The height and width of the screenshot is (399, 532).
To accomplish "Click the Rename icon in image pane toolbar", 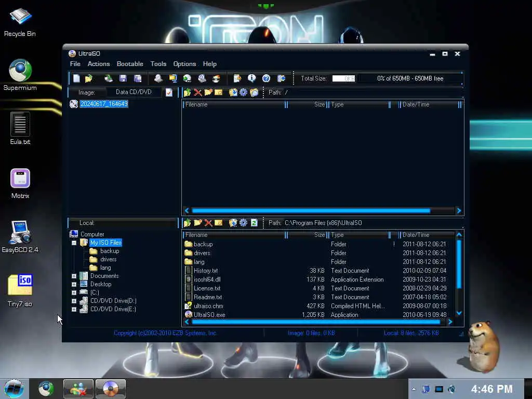I will click(x=219, y=92).
